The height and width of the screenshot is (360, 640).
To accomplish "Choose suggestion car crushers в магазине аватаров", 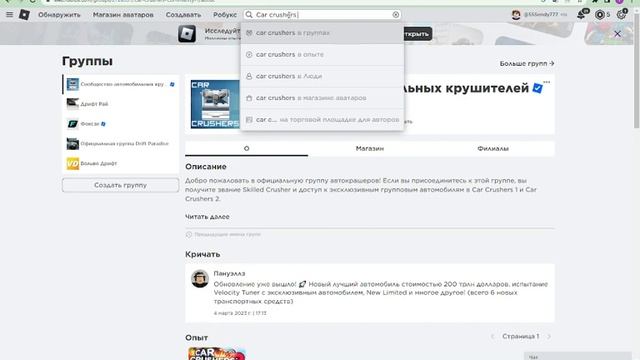I will (x=322, y=98).
